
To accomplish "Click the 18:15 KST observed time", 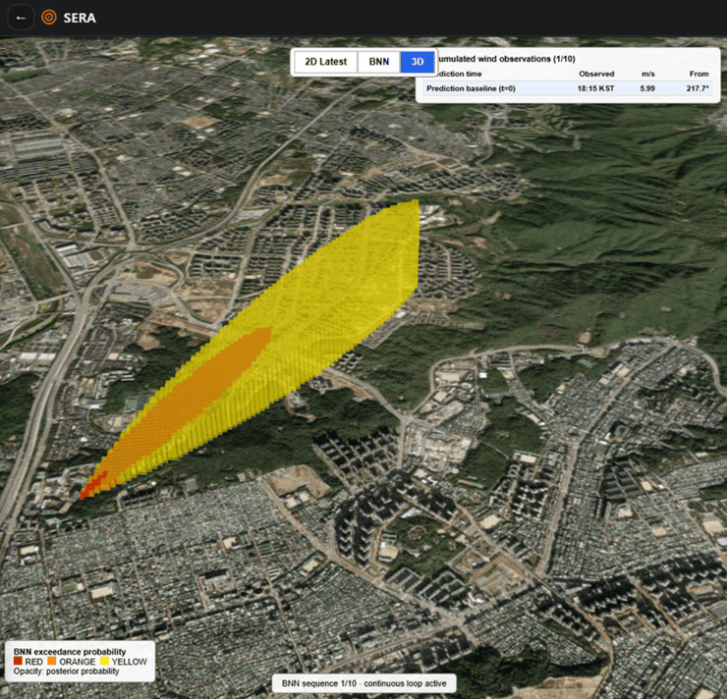I will [x=595, y=88].
